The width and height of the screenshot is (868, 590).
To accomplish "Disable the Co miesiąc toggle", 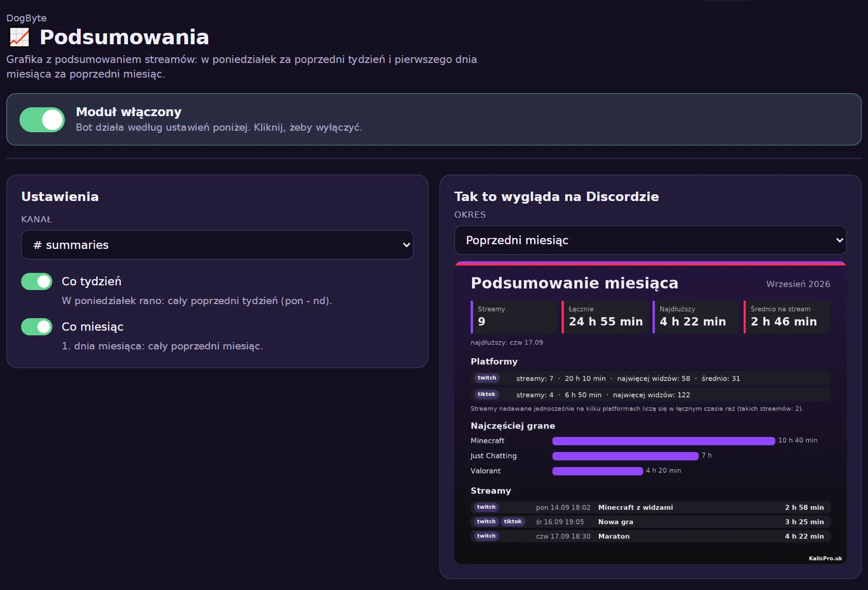I will click(37, 327).
